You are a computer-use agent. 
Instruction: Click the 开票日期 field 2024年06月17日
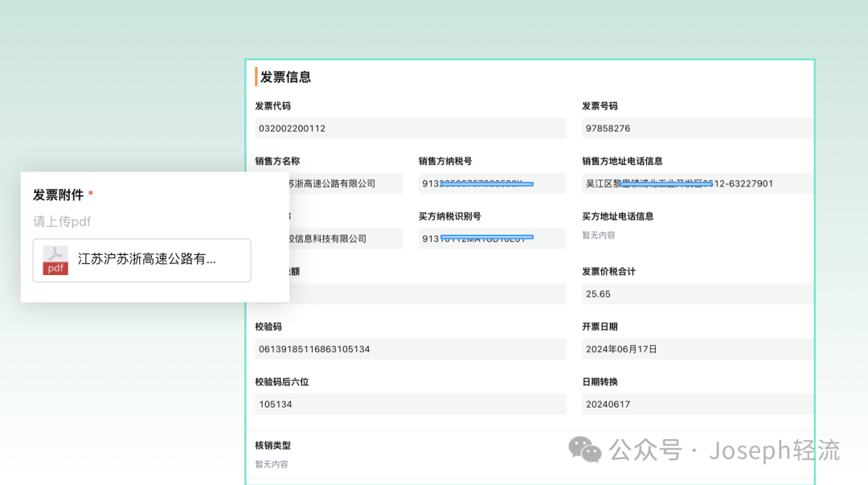coord(698,349)
